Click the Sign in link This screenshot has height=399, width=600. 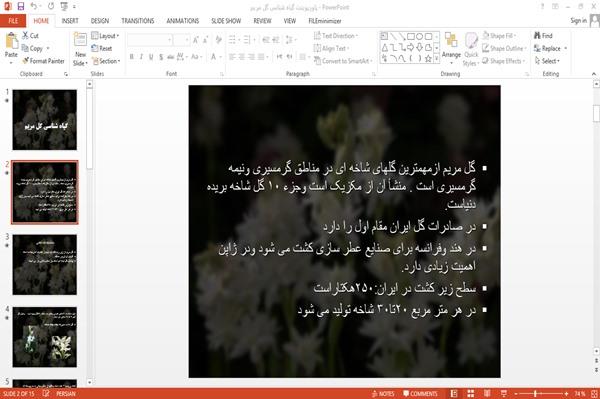[x=578, y=21]
